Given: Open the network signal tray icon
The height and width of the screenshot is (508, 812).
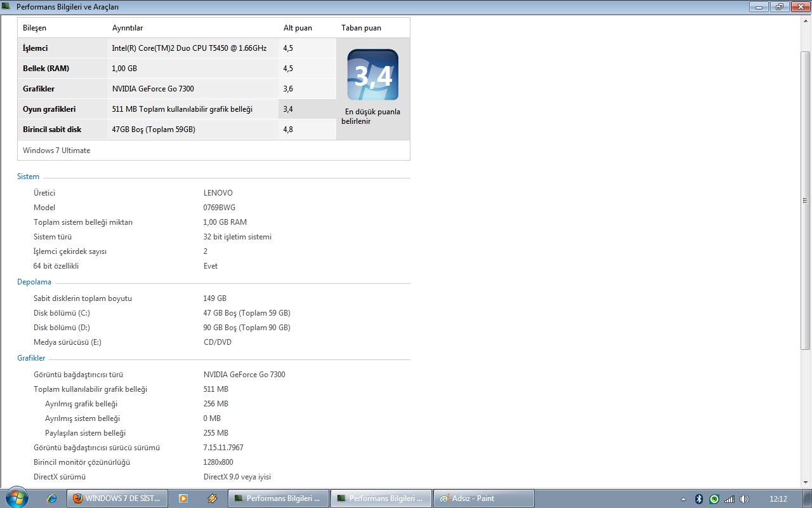Looking at the screenshot, I should 730,499.
